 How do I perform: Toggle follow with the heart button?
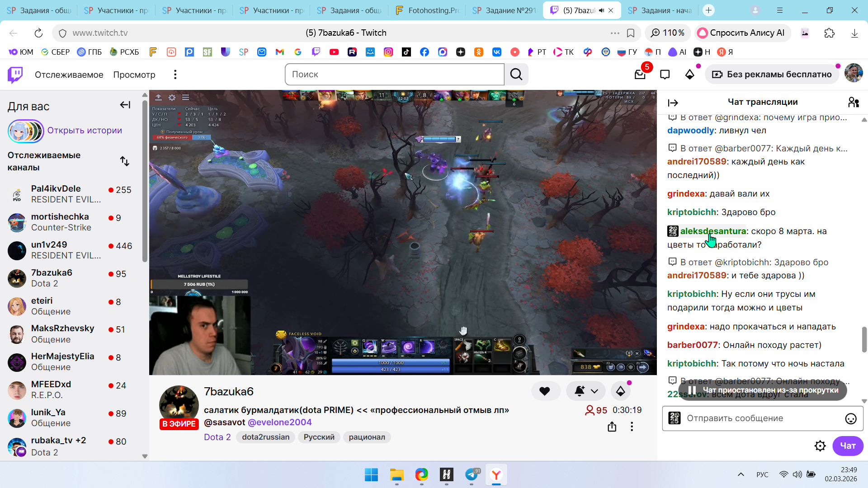point(545,391)
